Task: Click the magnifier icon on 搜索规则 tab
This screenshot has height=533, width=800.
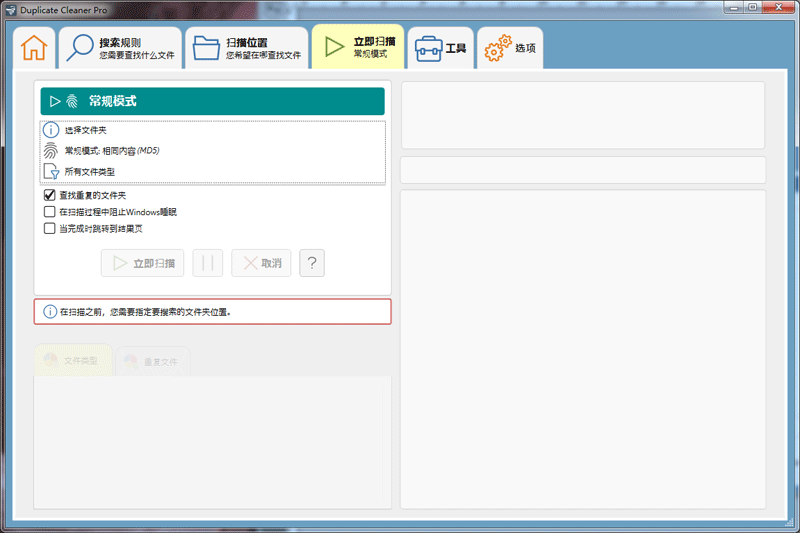Action: coord(80,48)
